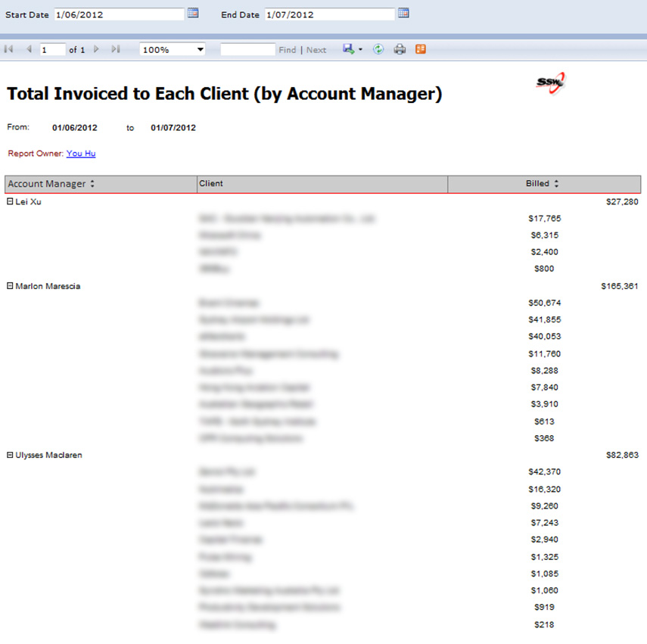This screenshot has height=644, width=647.
Task: Click the orange data feed icon
Action: pos(421,49)
